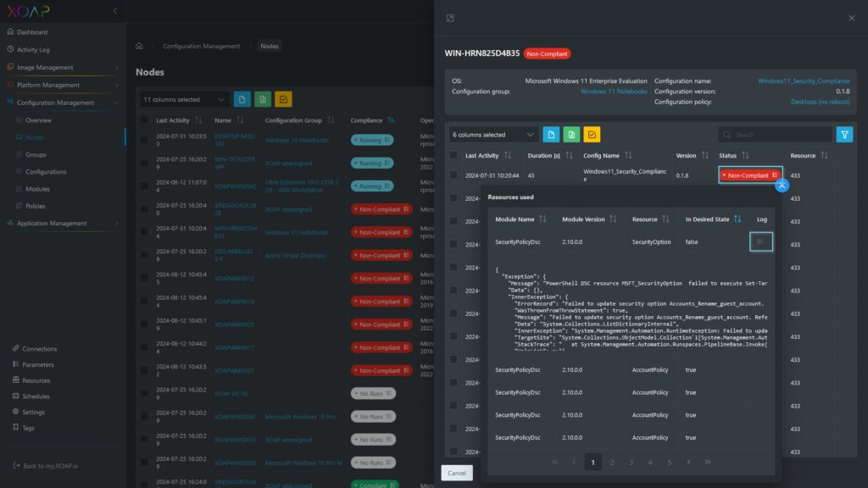The image size is (868, 488).
Task: Open Configurations in sidebar submenu
Action: click(x=46, y=171)
